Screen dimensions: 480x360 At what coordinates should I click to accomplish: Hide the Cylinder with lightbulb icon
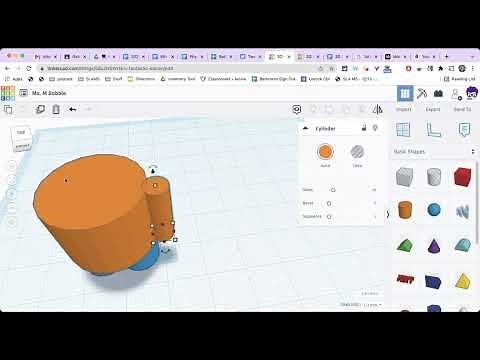[x=375, y=128]
